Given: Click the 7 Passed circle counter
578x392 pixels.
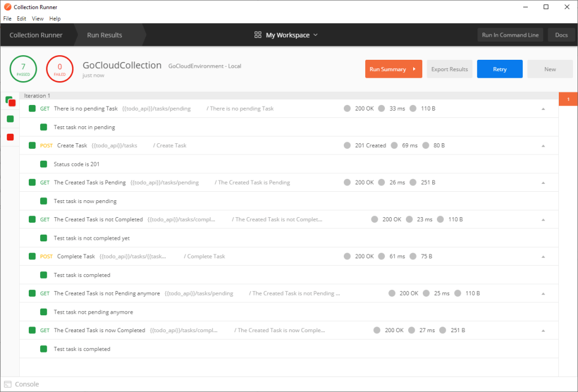Looking at the screenshot, I should click(23, 69).
